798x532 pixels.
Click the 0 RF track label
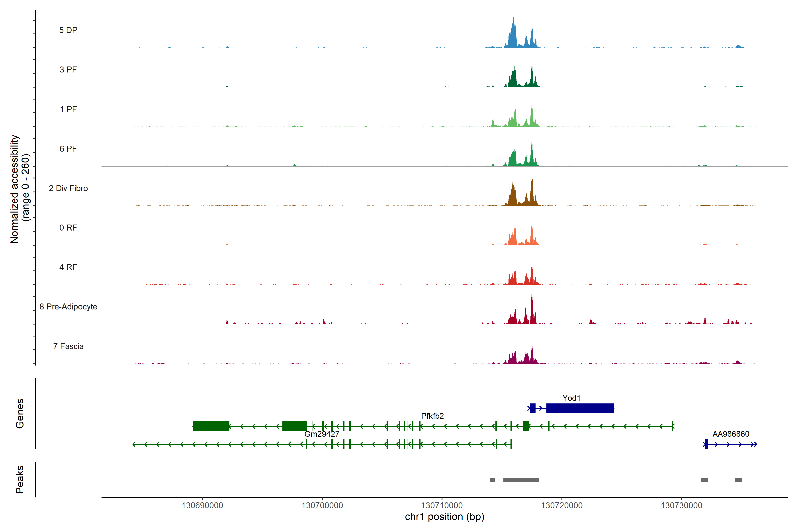click(68, 228)
